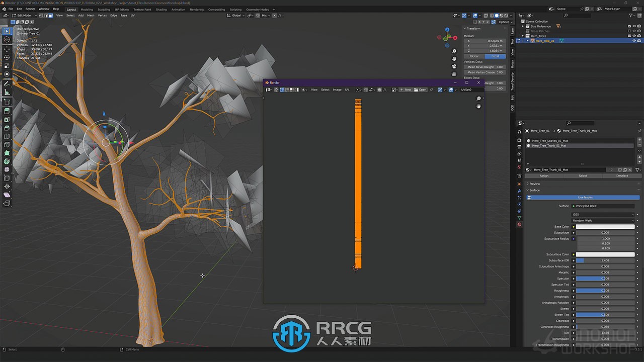644x362 pixels.
Task: Switch to solid viewport shading
Action: 497,16
